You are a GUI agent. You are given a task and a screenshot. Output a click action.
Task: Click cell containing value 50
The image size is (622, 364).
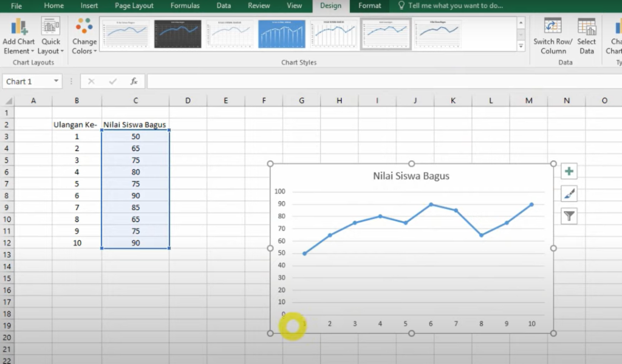click(135, 136)
